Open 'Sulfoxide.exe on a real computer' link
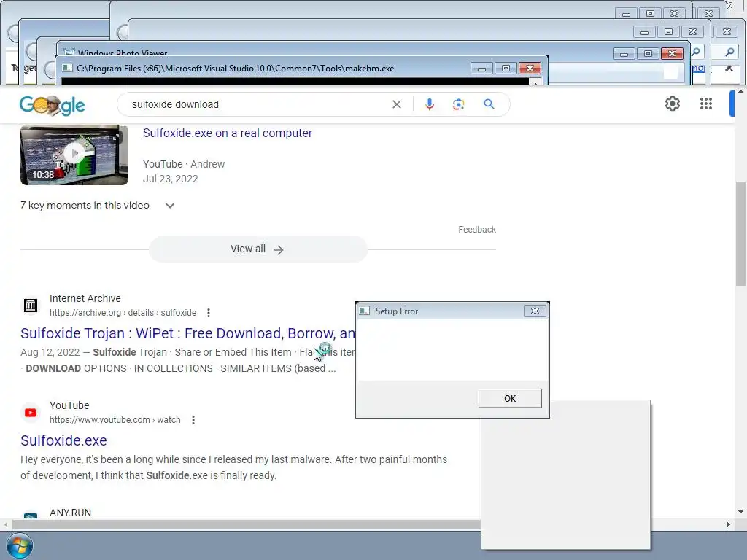Screen dimensions: 747x560 click(228, 133)
